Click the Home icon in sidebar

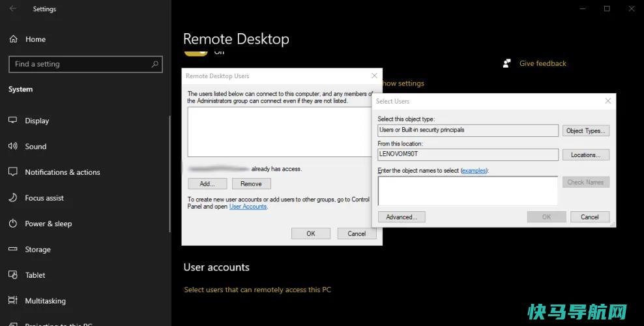(14, 39)
